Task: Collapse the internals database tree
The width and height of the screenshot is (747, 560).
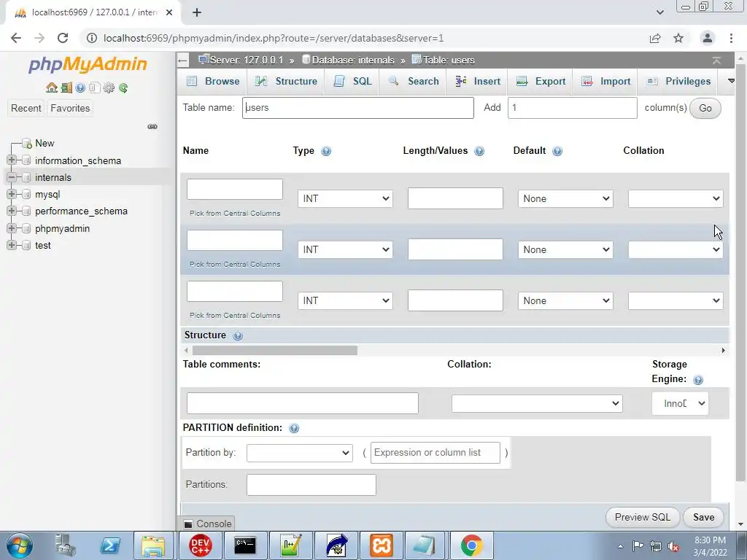Action: (x=12, y=177)
